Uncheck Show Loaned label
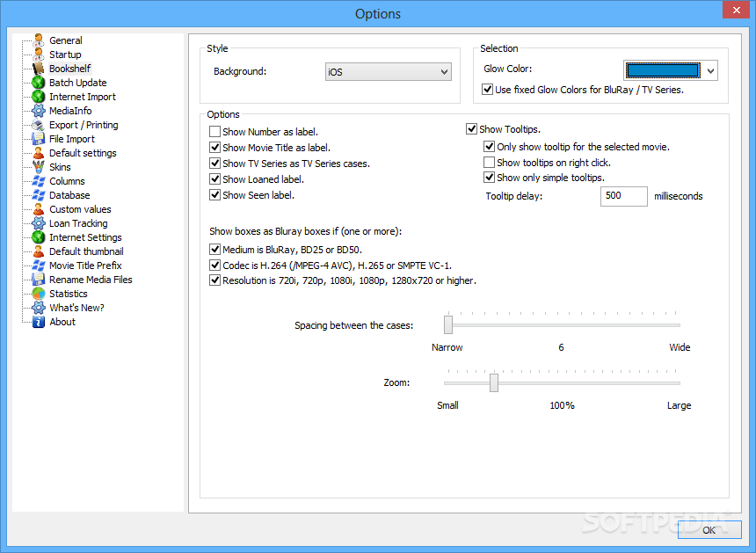 [215, 179]
